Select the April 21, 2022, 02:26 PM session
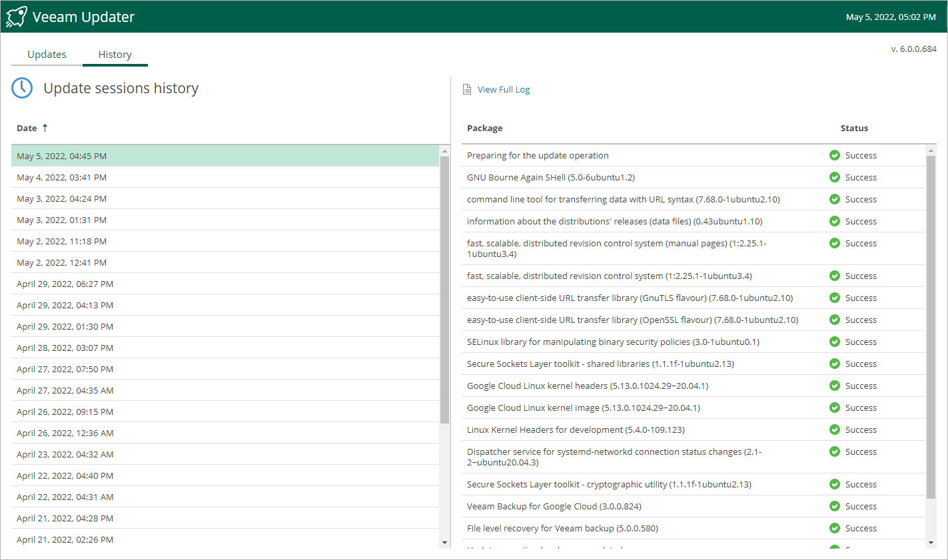Image resolution: width=948 pixels, height=560 pixels. (225, 539)
